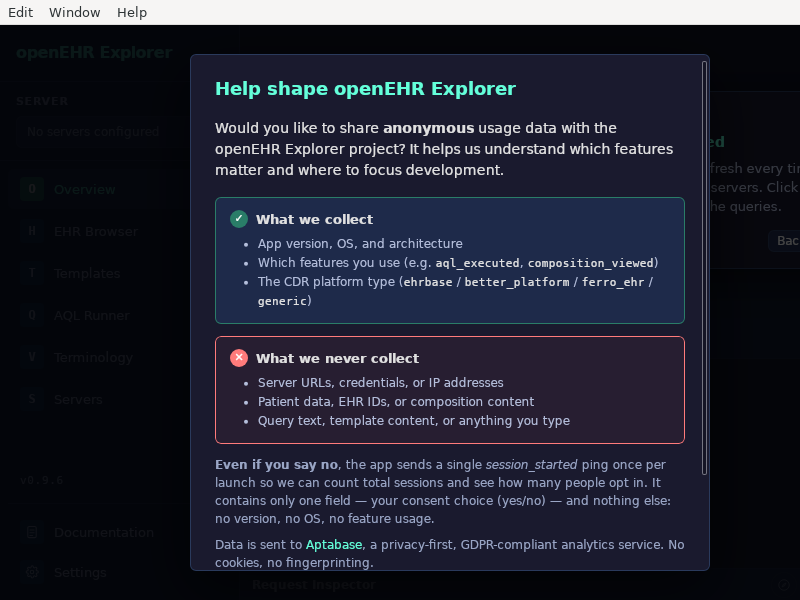Screen dimensions: 800x600
Task: Click the Documentation icon in the sidebar
Action: click(x=32, y=533)
